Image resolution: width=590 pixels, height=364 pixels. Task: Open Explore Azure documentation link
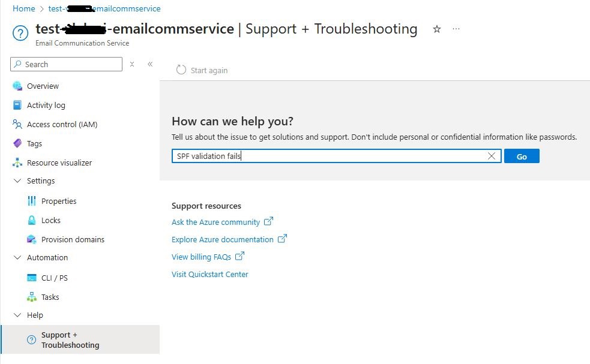tap(221, 239)
